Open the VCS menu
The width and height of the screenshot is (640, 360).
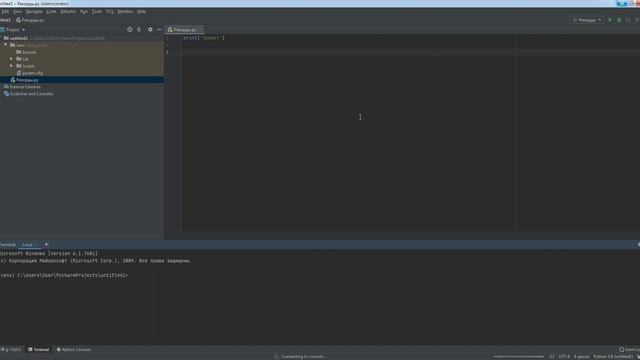pyautogui.click(x=109, y=11)
